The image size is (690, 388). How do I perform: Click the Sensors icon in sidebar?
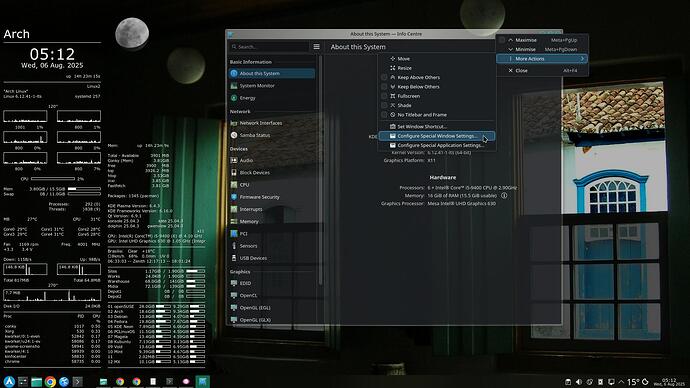click(x=234, y=246)
